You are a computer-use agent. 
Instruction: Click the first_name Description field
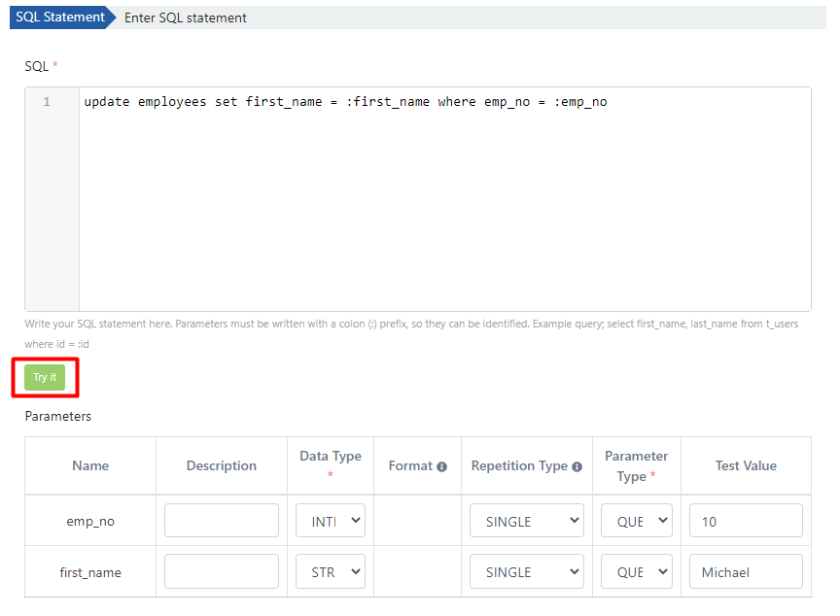point(221,571)
